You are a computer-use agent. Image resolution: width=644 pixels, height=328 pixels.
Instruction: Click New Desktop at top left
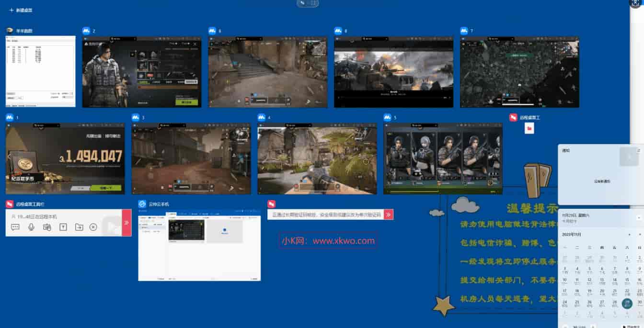(x=21, y=10)
